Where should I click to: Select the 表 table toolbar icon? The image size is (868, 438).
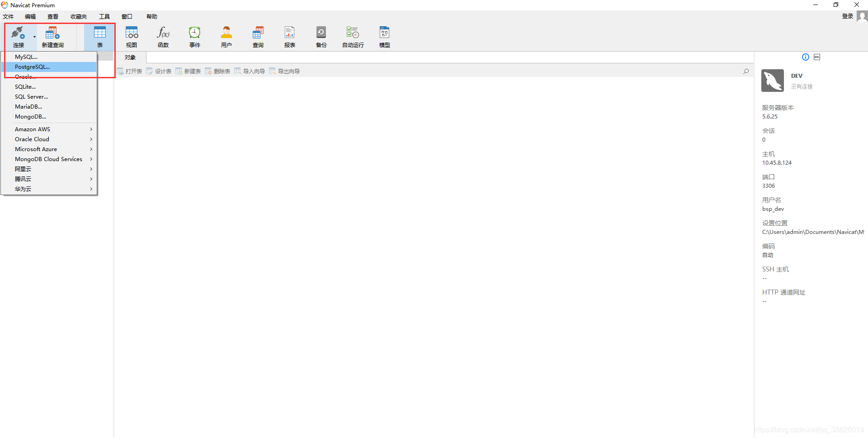point(99,37)
